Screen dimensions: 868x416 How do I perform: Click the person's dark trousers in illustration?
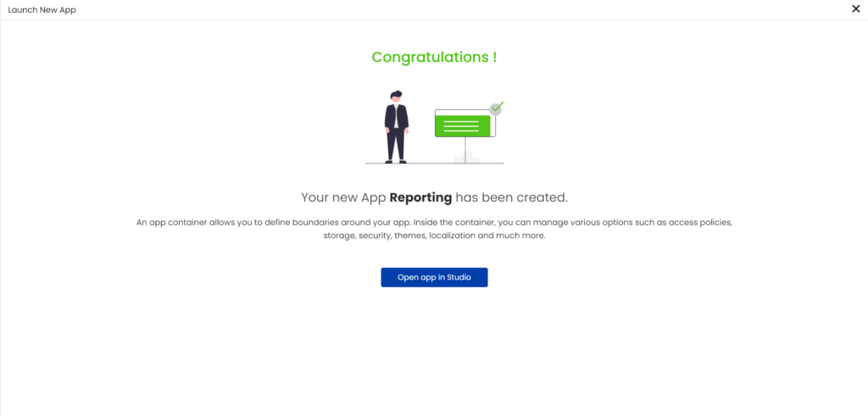tap(396, 146)
